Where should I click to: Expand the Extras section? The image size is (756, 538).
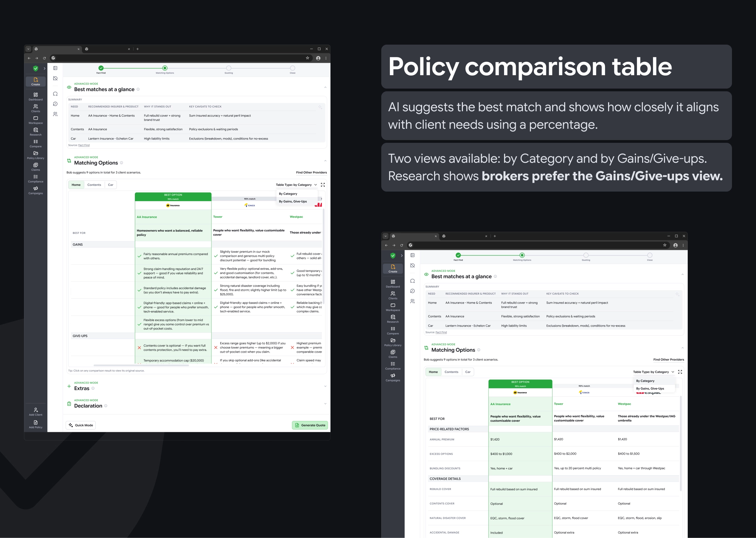pyautogui.click(x=325, y=386)
